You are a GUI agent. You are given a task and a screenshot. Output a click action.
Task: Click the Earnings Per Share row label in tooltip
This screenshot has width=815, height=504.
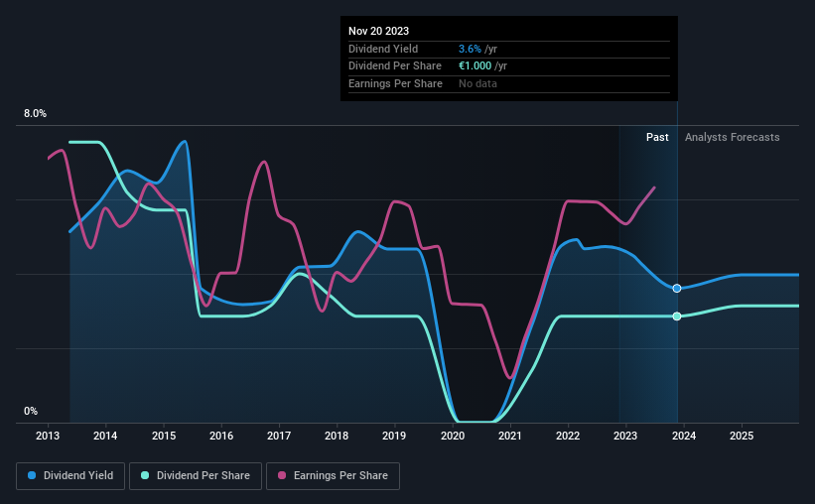(x=395, y=83)
